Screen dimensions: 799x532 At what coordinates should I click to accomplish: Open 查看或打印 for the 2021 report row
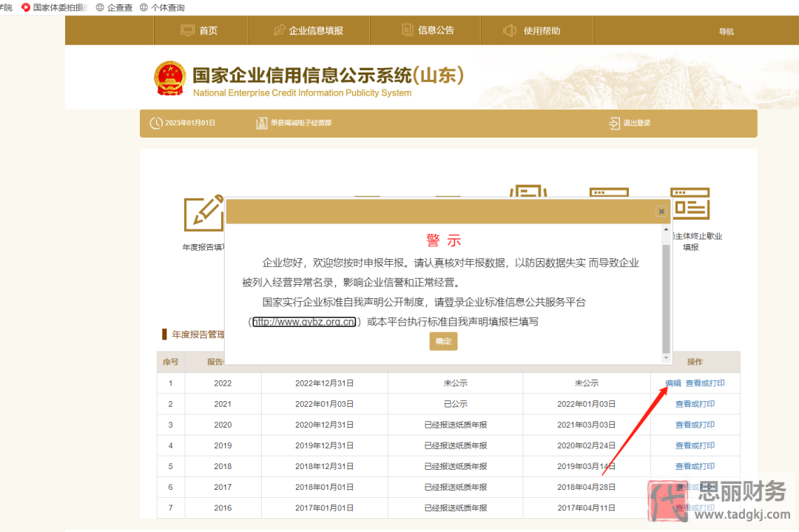click(x=695, y=403)
